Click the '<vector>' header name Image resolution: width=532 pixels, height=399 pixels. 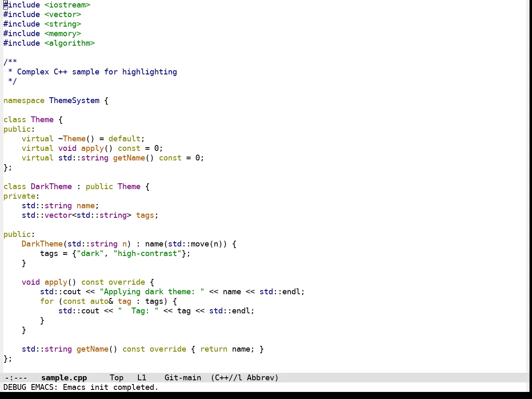(63, 15)
